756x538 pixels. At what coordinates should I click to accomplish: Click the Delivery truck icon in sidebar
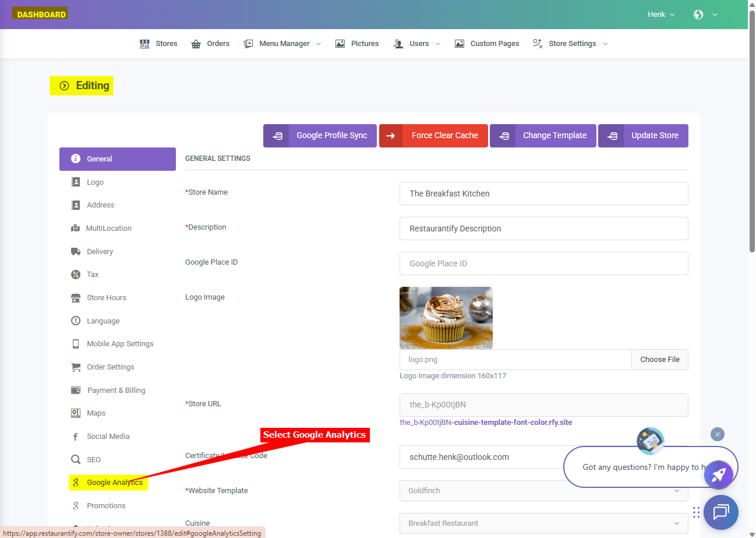(x=76, y=252)
